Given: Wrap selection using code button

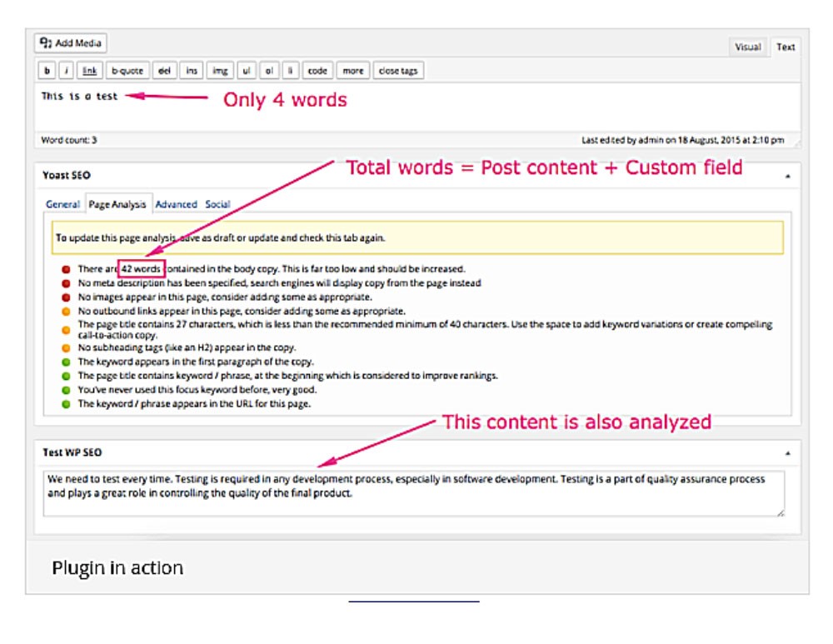Looking at the screenshot, I should click(x=317, y=71).
